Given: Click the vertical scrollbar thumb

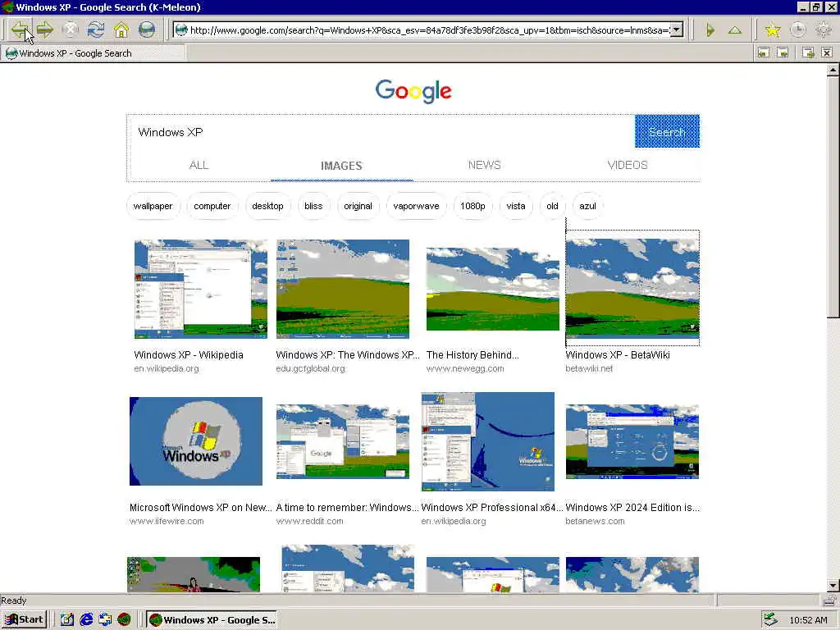Looking at the screenshot, I should coord(833,197).
